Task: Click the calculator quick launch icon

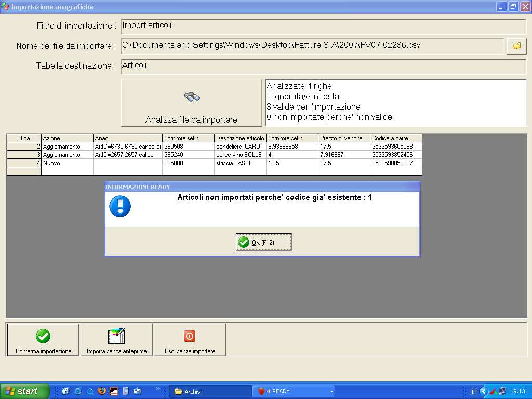Action: coord(126,391)
